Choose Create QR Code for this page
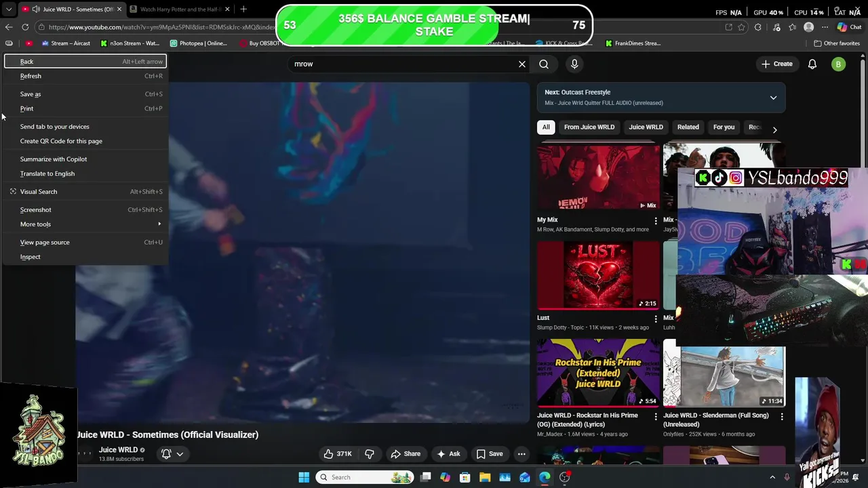This screenshot has width=868, height=488. pyautogui.click(x=85, y=141)
